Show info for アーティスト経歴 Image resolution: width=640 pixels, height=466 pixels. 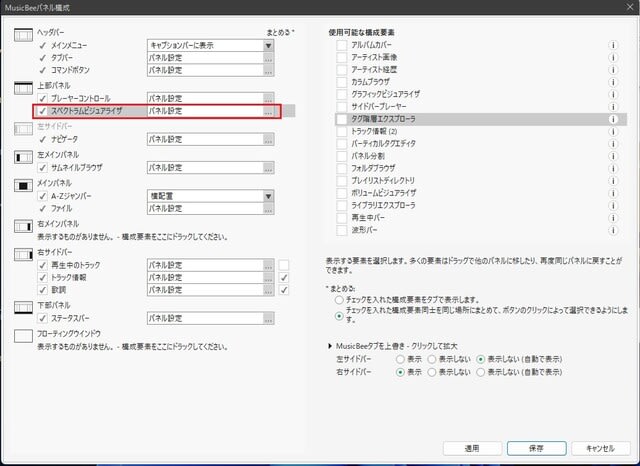pos(613,70)
